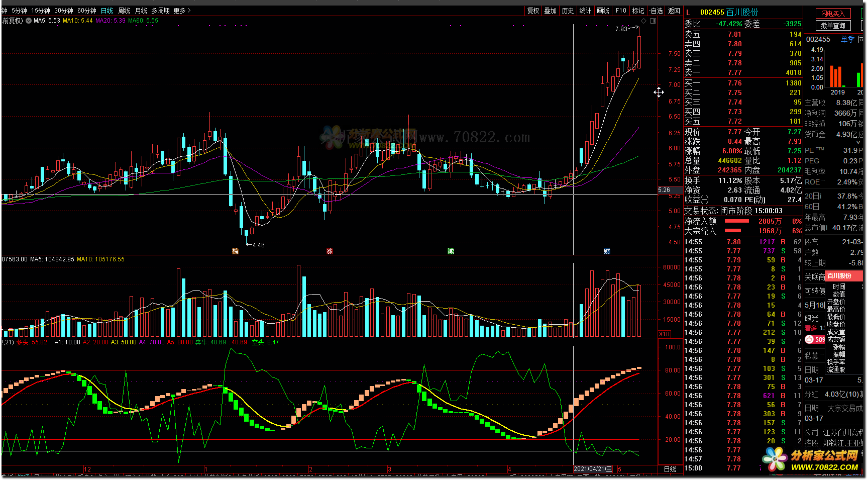This screenshot has width=868, height=480.
Task: Click the 撤单查询 order query button
Action: pos(833,26)
